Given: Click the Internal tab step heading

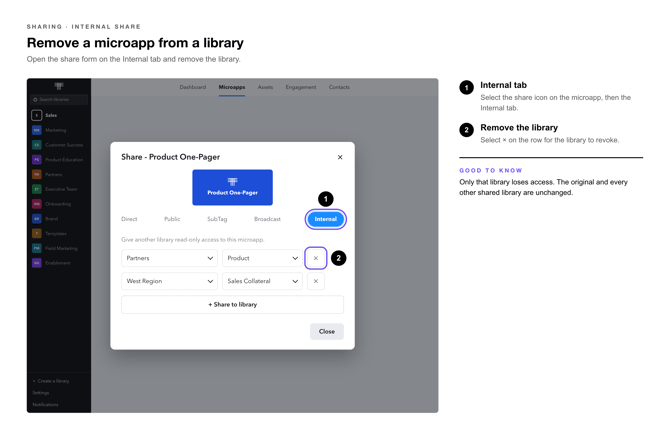Looking at the screenshot, I should click(x=503, y=85).
